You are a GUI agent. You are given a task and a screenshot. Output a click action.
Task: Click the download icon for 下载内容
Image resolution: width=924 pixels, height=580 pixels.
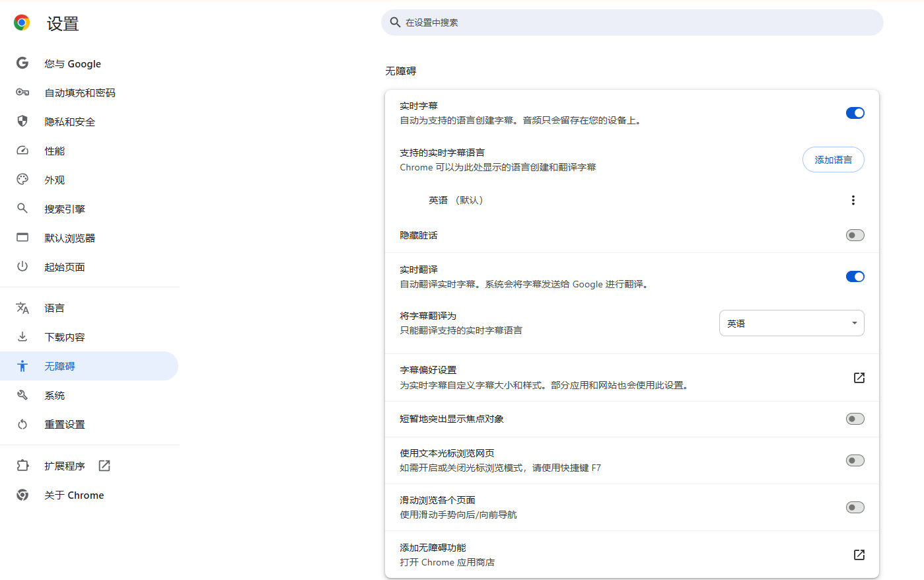click(22, 337)
